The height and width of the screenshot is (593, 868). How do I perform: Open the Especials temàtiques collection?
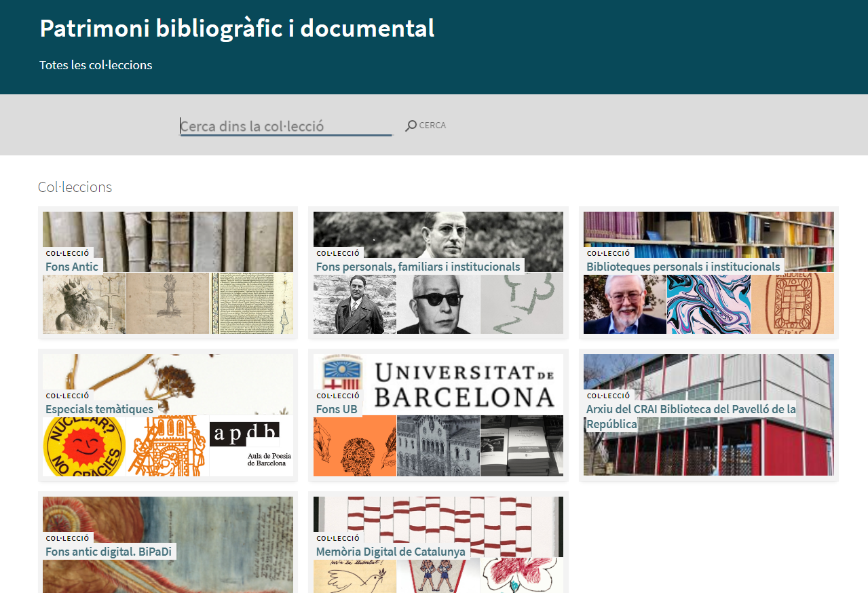pyautogui.click(x=99, y=409)
